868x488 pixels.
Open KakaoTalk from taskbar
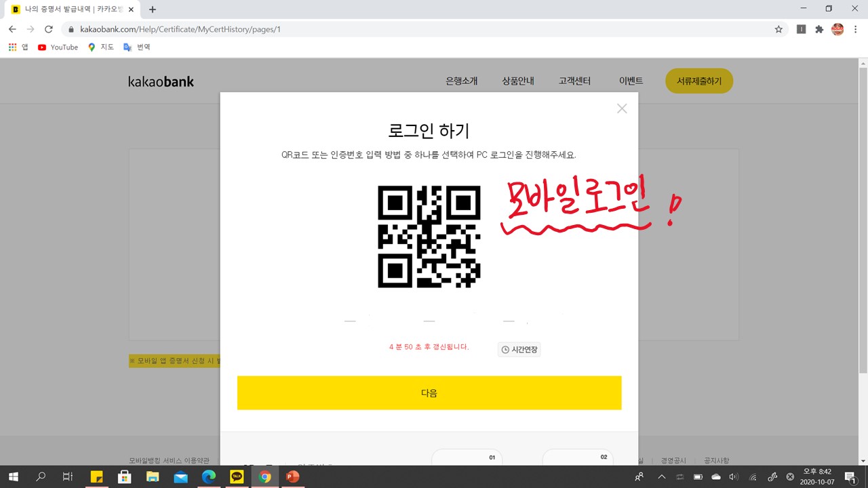pyautogui.click(x=237, y=477)
